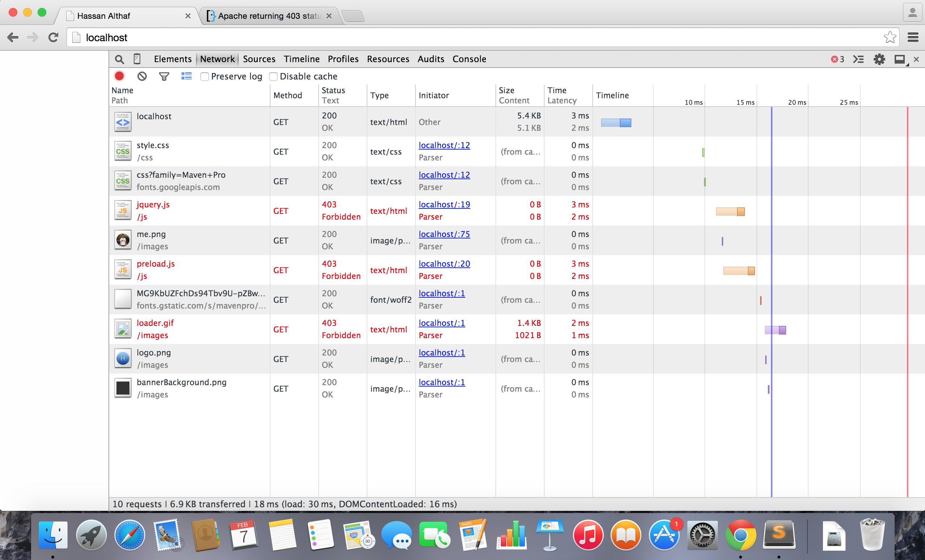Open the localhost/:20 initiator link for preload.js

point(444,264)
